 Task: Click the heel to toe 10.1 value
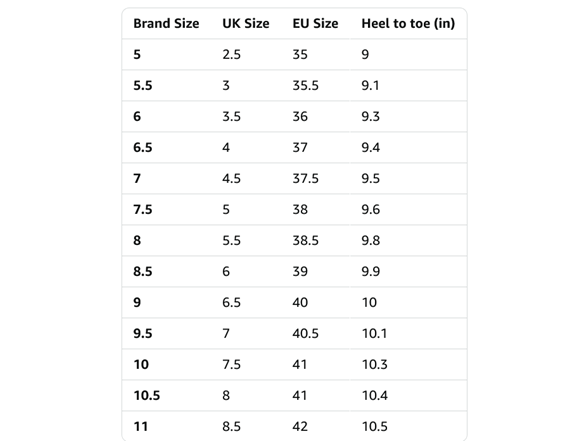(374, 333)
